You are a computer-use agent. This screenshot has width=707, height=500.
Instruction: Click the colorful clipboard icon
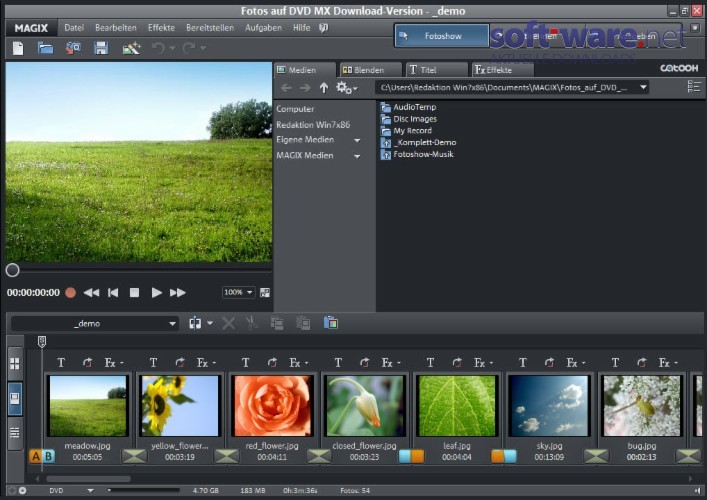point(331,323)
